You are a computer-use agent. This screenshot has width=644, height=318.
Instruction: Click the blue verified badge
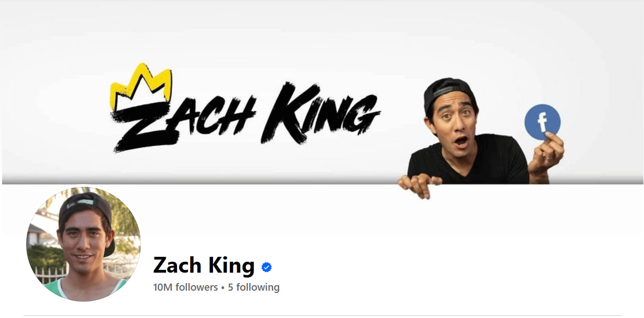[x=267, y=268]
